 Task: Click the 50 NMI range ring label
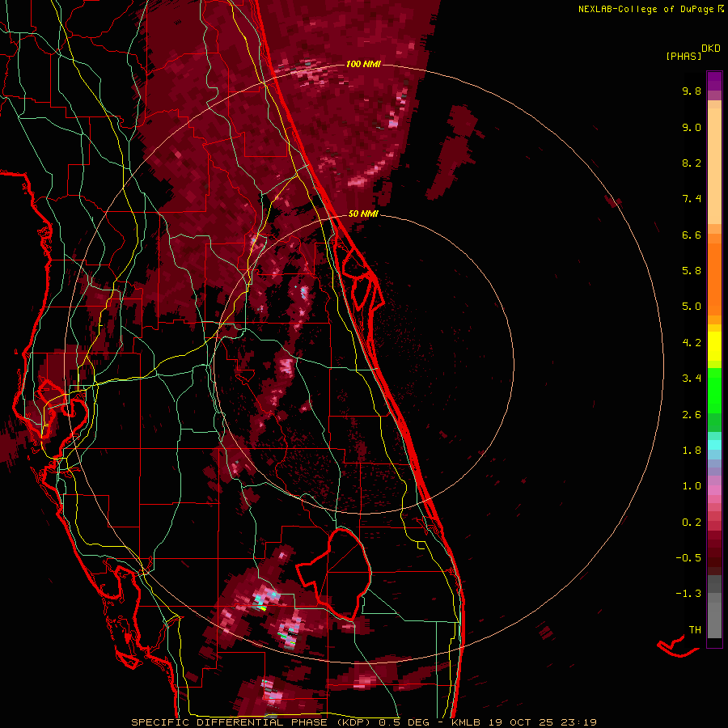[x=363, y=214]
